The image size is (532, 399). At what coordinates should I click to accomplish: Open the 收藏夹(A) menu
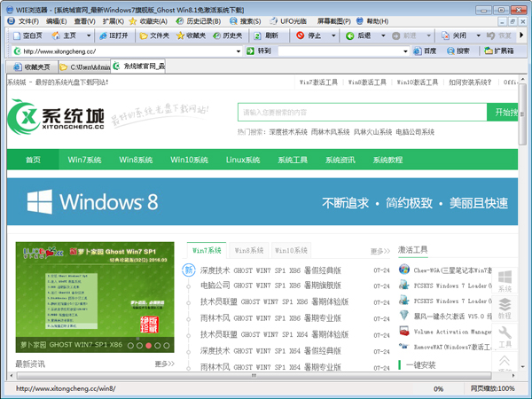coord(149,21)
